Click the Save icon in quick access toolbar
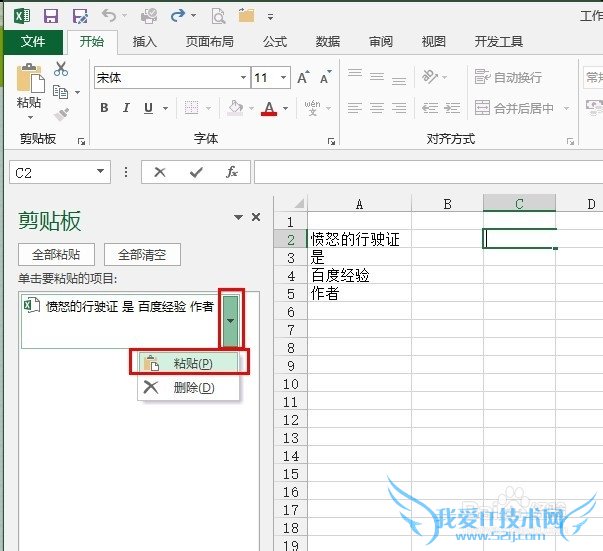Image resolution: width=603 pixels, height=551 pixels. coord(51,16)
